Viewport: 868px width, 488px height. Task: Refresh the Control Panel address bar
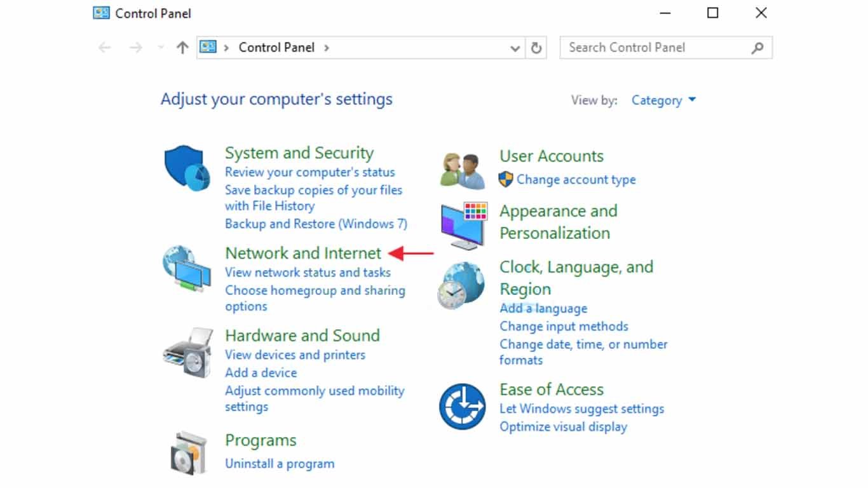coord(536,48)
